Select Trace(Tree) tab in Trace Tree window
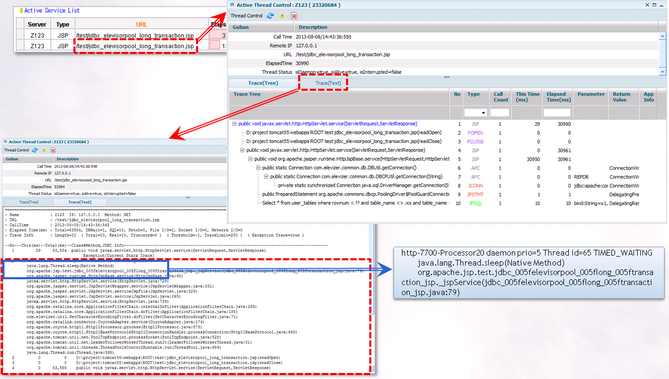 tap(263, 83)
